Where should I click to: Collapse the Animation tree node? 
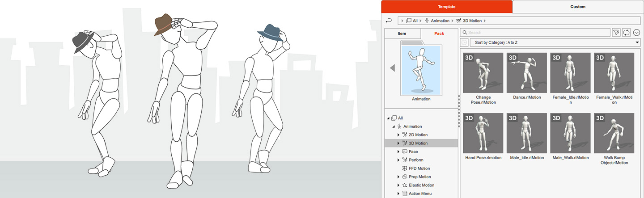click(393, 126)
